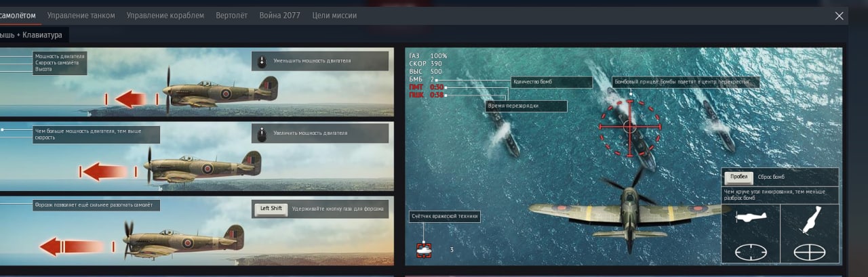Click the ВЫС 500 HUD readout

click(x=426, y=71)
